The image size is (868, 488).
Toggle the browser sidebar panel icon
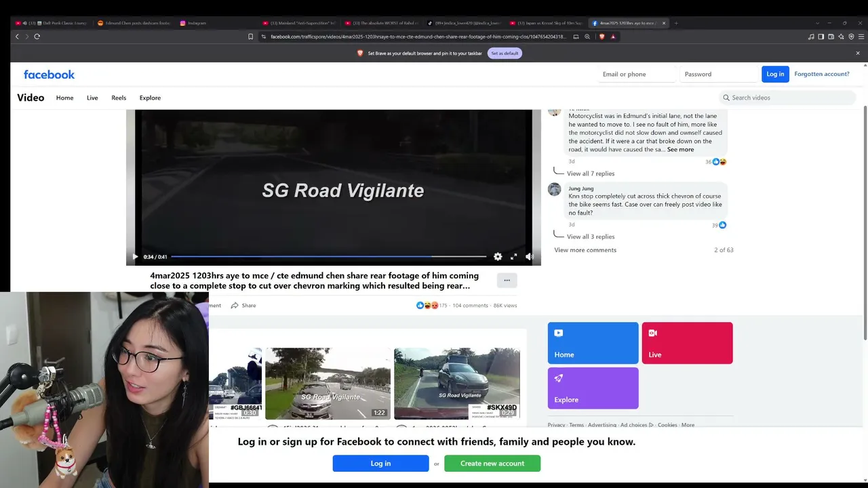point(821,37)
